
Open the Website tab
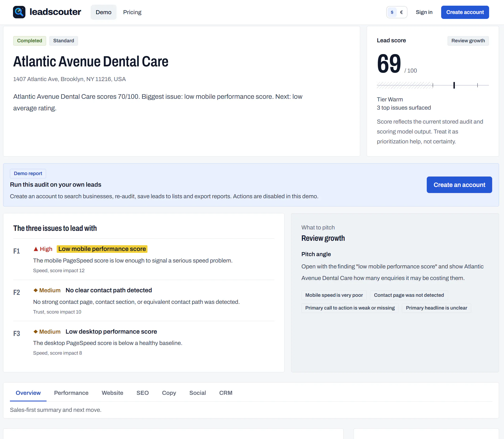point(112,393)
